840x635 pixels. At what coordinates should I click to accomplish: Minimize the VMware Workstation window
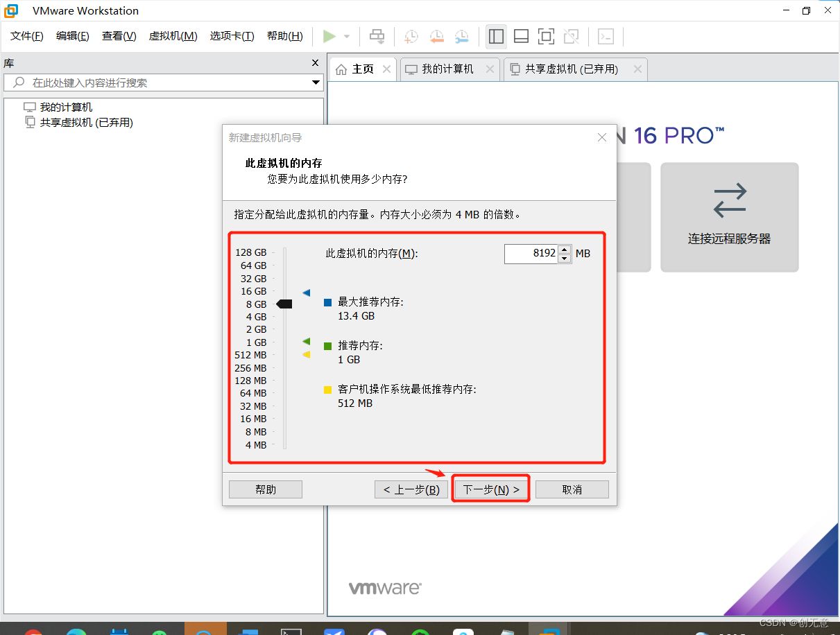pyautogui.click(x=786, y=10)
